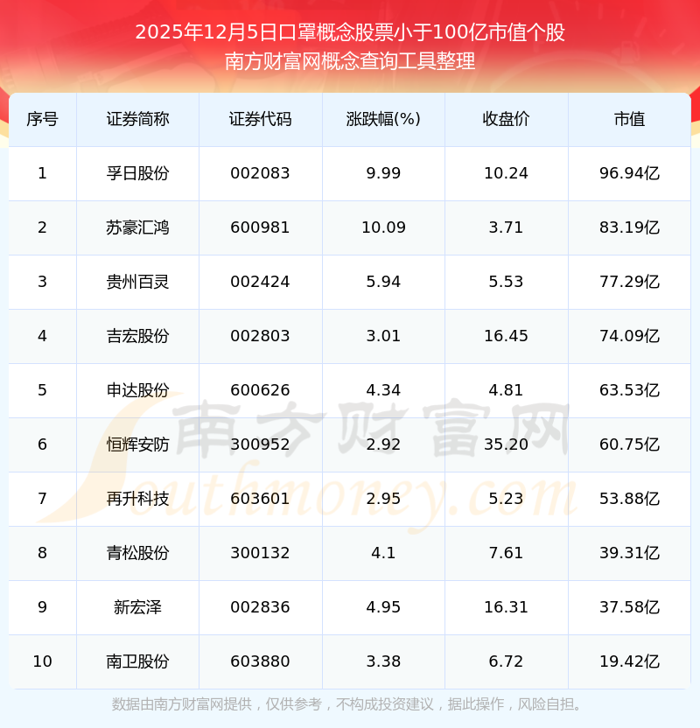
Task: Click market value 83.19亿
Action: point(629,227)
